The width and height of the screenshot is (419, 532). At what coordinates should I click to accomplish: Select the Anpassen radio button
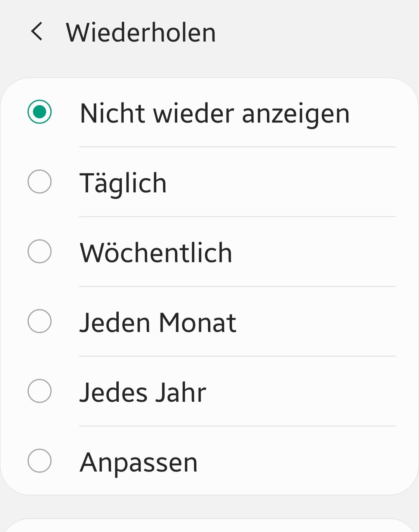coord(40,461)
